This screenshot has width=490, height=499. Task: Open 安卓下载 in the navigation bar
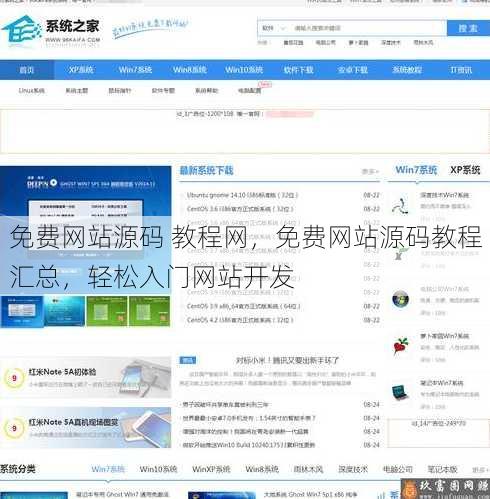click(x=353, y=70)
